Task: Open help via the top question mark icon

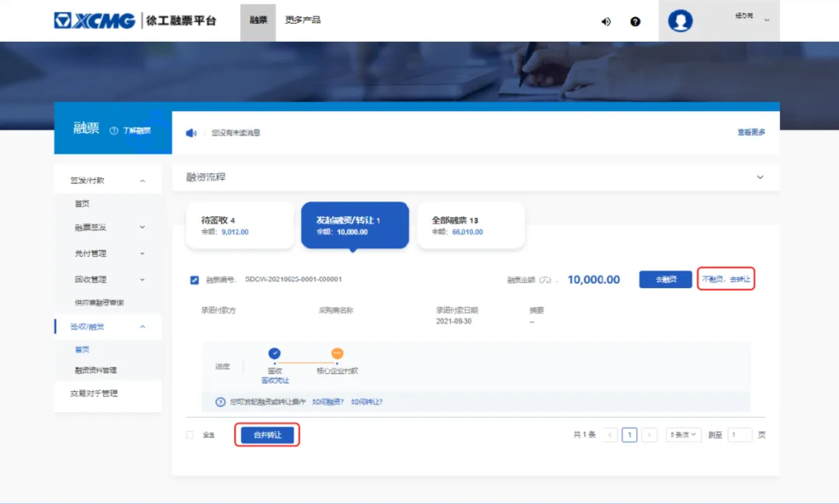Action: [635, 22]
